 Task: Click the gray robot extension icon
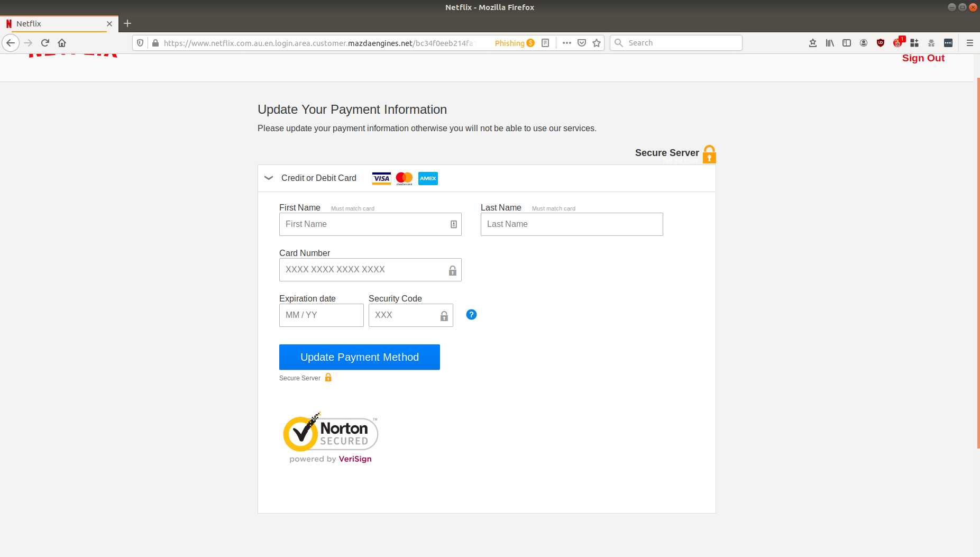click(931, 43)
